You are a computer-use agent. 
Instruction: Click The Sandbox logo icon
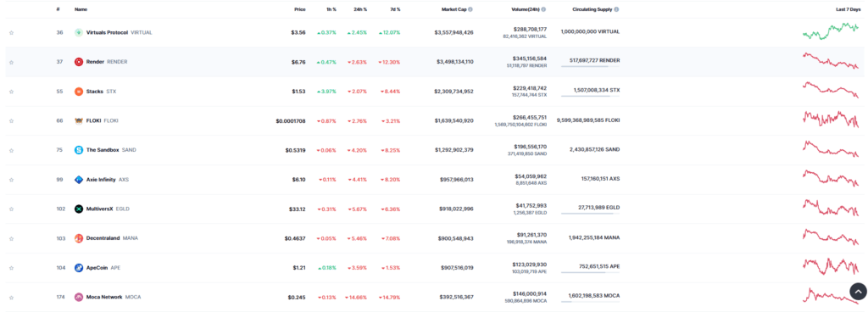coord(79,150)
